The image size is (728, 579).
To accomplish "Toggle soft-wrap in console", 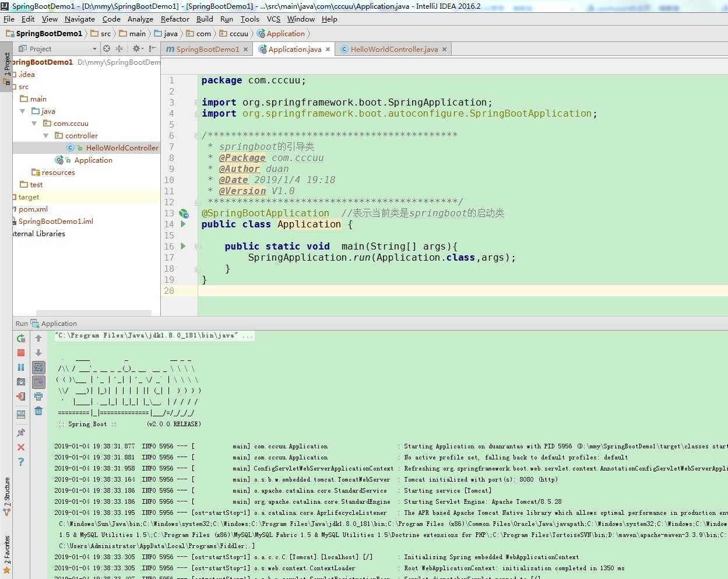I will click(38, 367).
